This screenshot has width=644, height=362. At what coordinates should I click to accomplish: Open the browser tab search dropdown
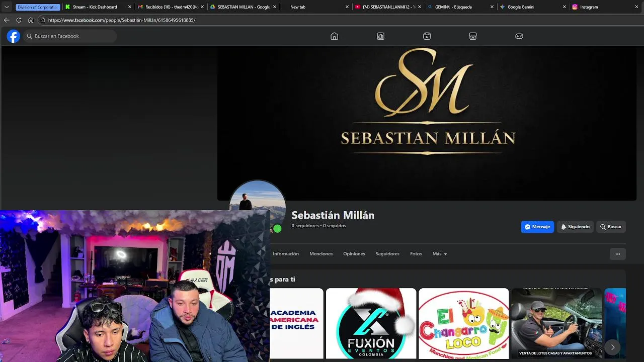tap(7, 7)
